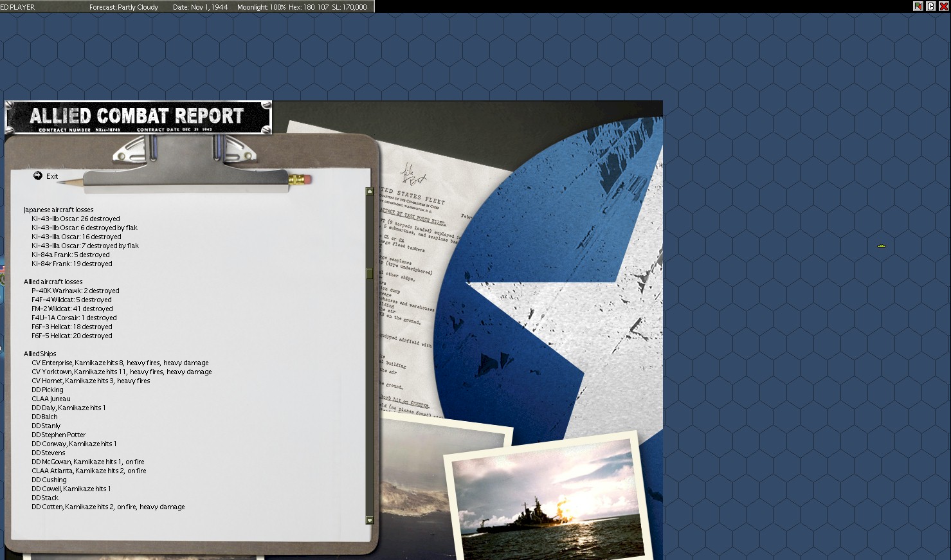Screen dimensions: 951x560
Task: Click the "DD Stephen Potter" ship line
Action: click(x=59, y=435)
